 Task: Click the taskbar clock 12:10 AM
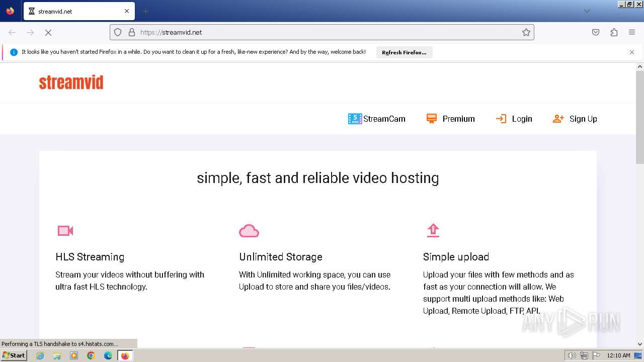click(618, 355)
